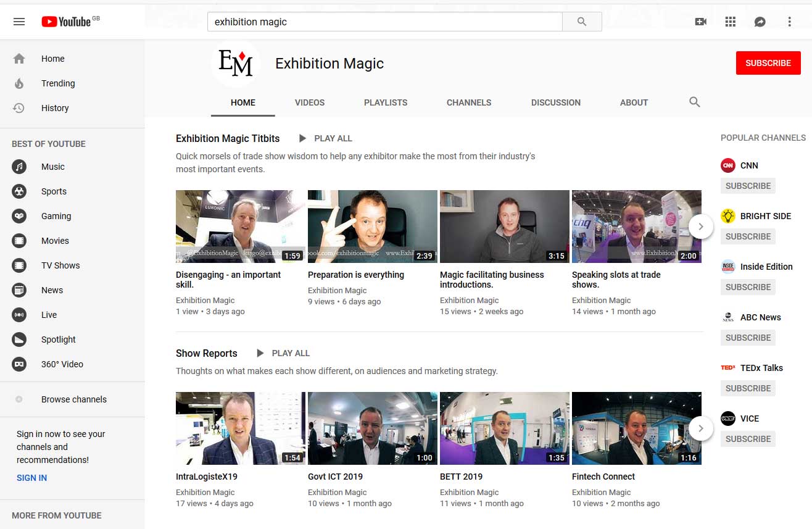Click the Sign In link
Viewport: 812px width, 529px height.
pos(31,478)
